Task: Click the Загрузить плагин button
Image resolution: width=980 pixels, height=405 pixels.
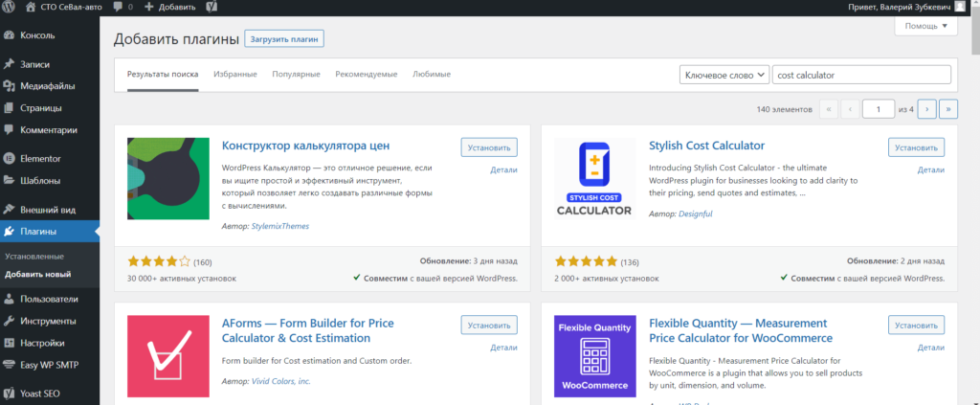Action: pos(284,39)
